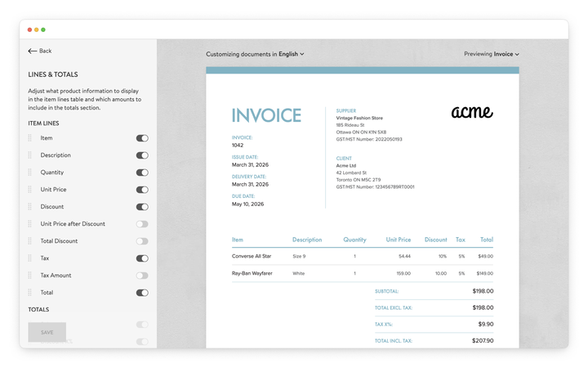
Task: Grab the drag handle beside Description
Action: point(30,155)
